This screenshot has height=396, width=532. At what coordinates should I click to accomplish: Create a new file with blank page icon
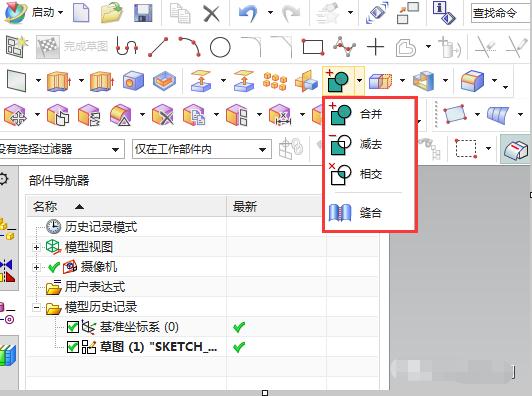coord(81,13)
